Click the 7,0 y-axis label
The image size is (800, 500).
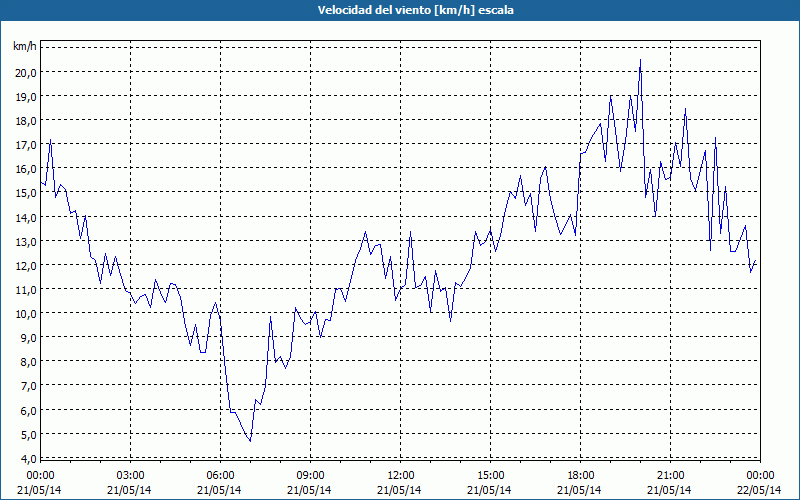click(28, 386)
